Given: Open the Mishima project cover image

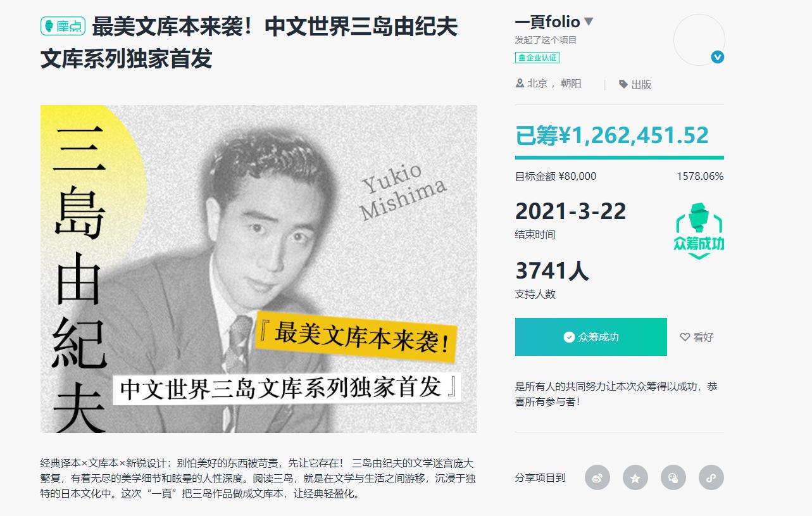Looking at the screenshot, I should click(x=259, y=269).
